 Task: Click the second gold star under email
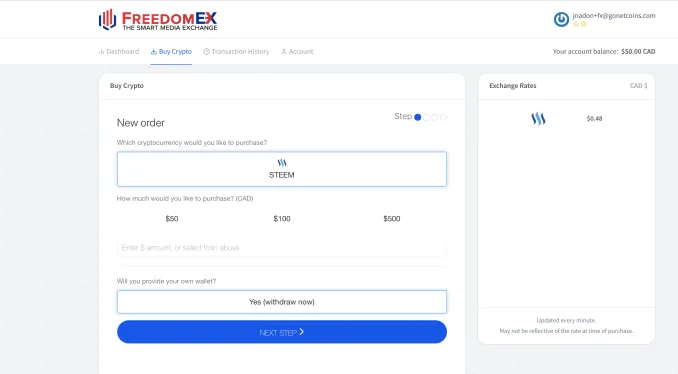[583, 24]
